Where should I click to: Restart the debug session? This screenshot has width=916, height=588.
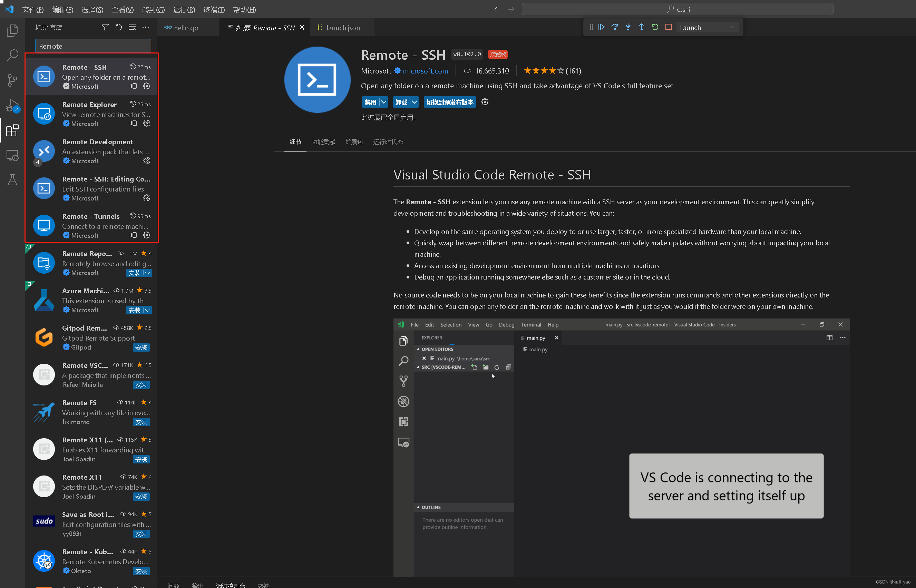pyautogui.click(x=655, y=27)
